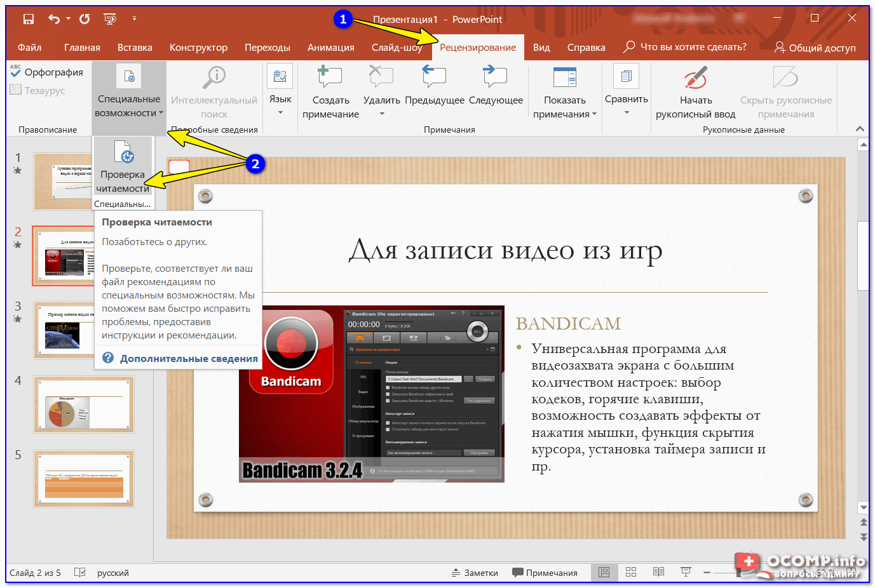Click the zoom out minus button
Screen dimensions: 875x588
coord(707,573)
